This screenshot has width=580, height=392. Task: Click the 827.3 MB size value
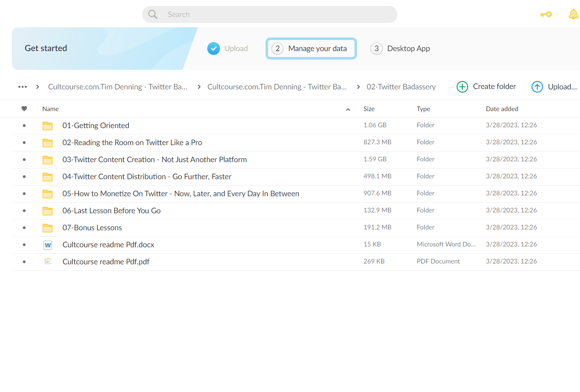(377, 142)
